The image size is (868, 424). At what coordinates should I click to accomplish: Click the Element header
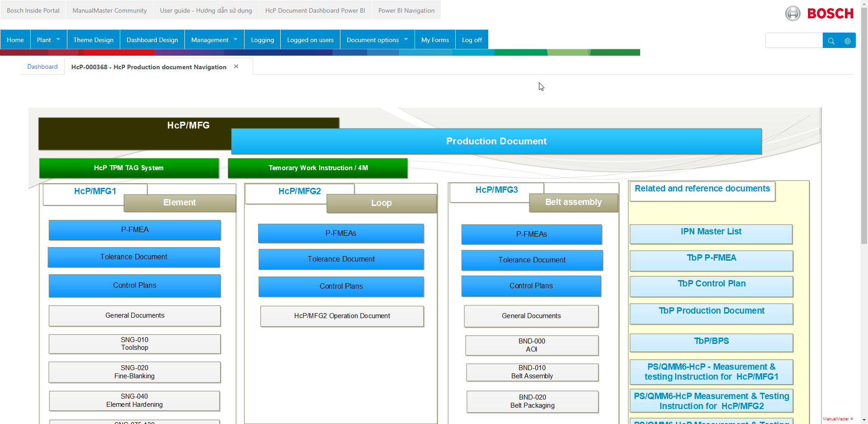point(179,203)
